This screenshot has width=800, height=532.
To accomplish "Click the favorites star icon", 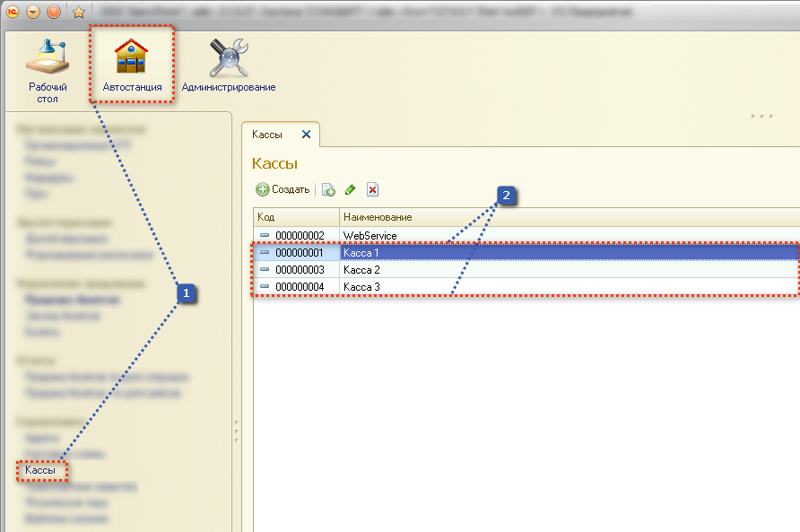I will pyautogui.click(x=78, y=12).
